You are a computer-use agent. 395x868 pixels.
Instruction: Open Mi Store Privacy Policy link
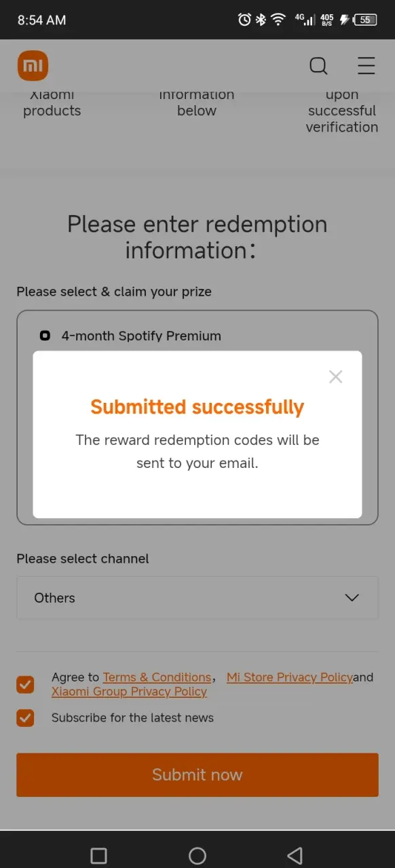[x=290, y=677]
